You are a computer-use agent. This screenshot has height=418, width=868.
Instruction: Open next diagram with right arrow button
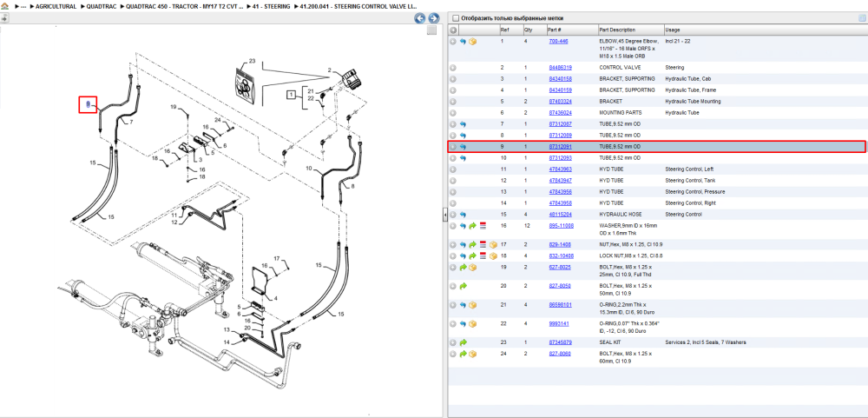[x=434, y=18]
